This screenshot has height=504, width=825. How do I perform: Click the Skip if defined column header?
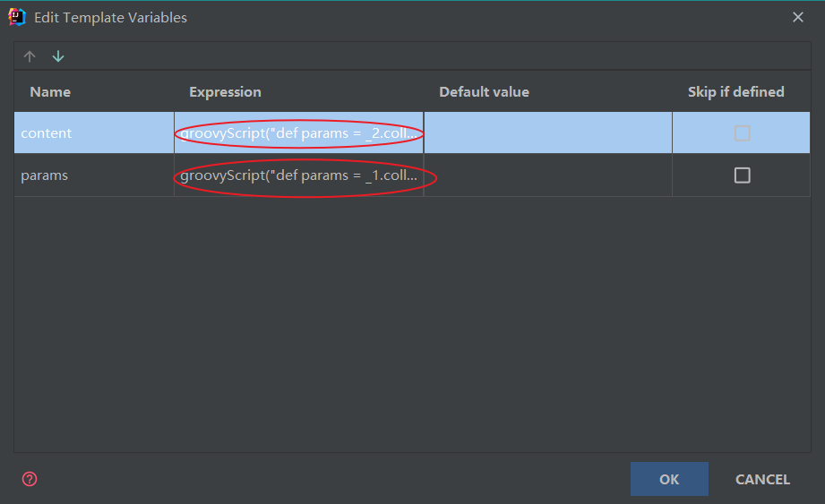click(x=735, y=92)
